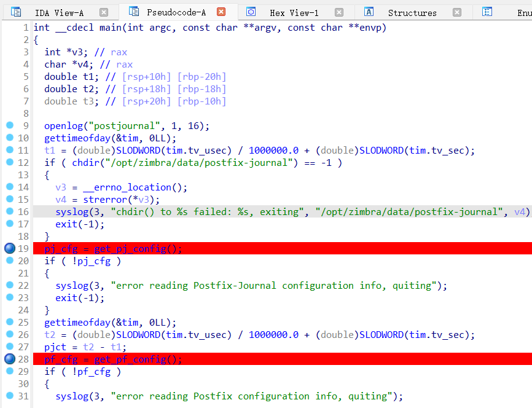
Task: Toggle breakpoint dot on line 11
Action: pyautogui.click(x=10, y=150)
